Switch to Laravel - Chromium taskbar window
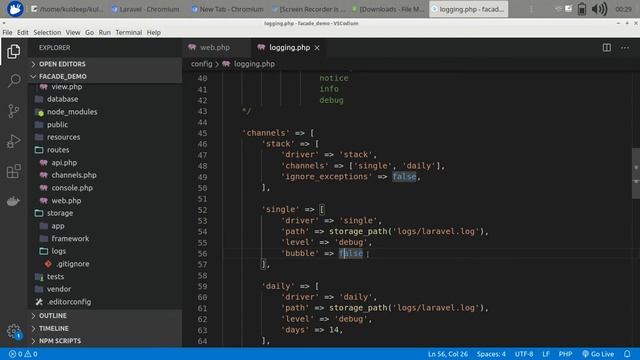The image size is (640, 360). click(x=146, y=9)
